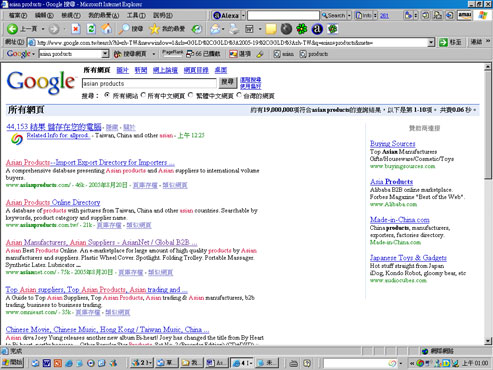Screen dimensions: 493x370
Task: Open the Mail envelope icon
Action: coord(215,29)
